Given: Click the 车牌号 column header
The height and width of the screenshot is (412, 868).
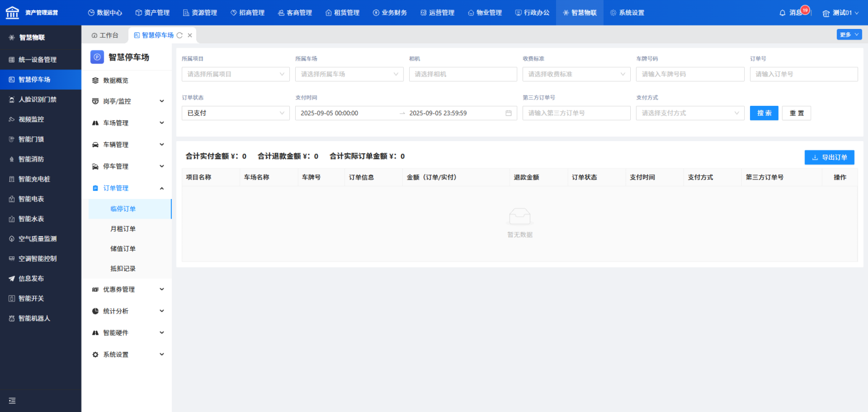Looking at the screenshot, I should pos(321,178).
